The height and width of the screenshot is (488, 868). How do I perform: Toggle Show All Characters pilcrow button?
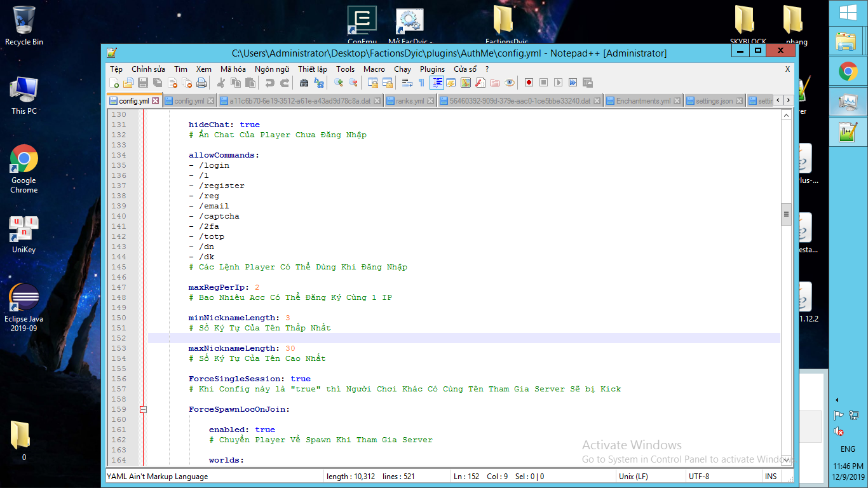(421, 83)
